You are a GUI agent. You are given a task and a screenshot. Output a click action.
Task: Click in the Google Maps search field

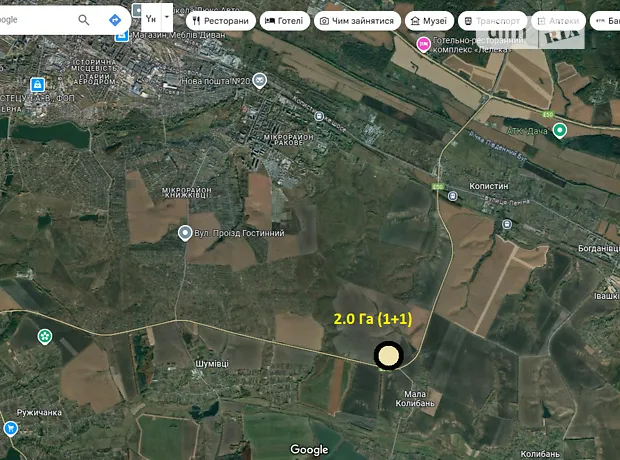click(x=36, y=20)
